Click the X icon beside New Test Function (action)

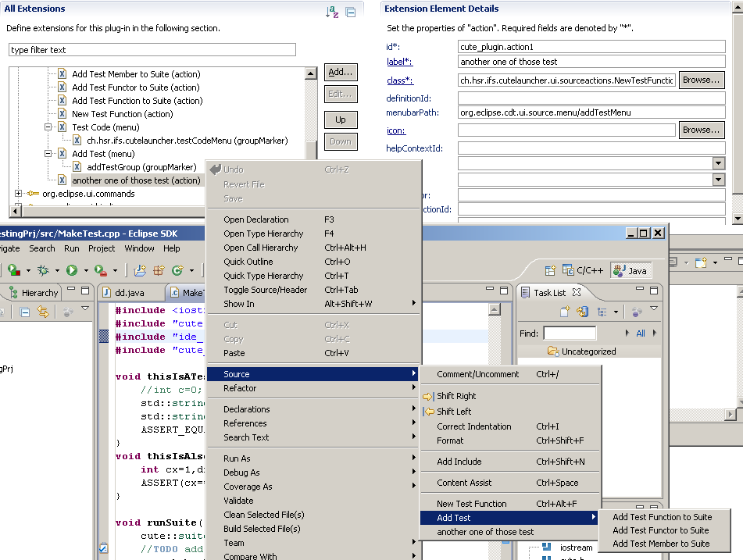click(62, 114)
